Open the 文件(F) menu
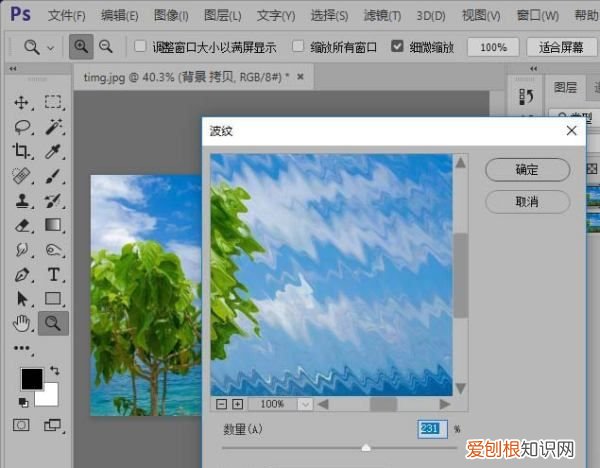Screen dimensions: 600x468 click(x=67, y=16)
